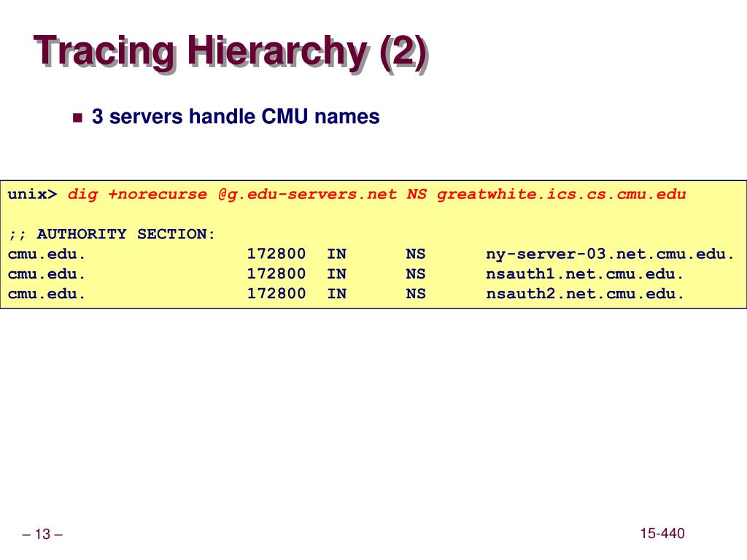This screenshot has width=747, height=560.
Task: Click the slide number '– 13 –'
Action: coord(42,534)
